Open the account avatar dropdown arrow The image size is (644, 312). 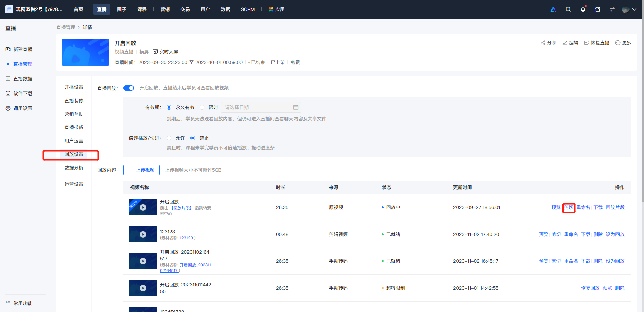tap(634, 9)
